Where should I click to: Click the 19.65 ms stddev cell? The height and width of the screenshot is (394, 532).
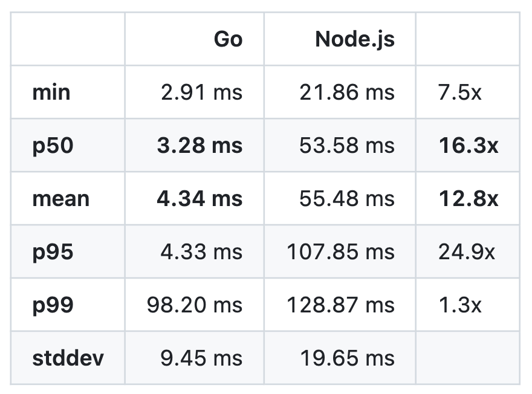[348, 358]
